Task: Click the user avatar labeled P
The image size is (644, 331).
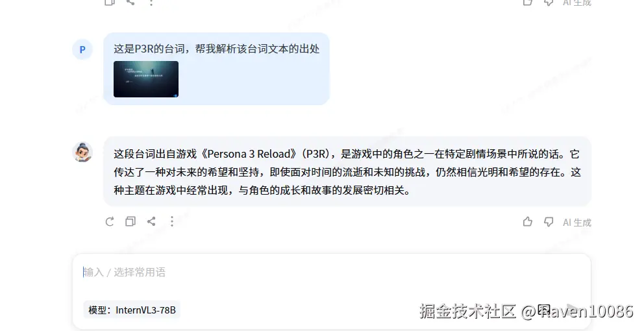Action: (x=82, y=50)
